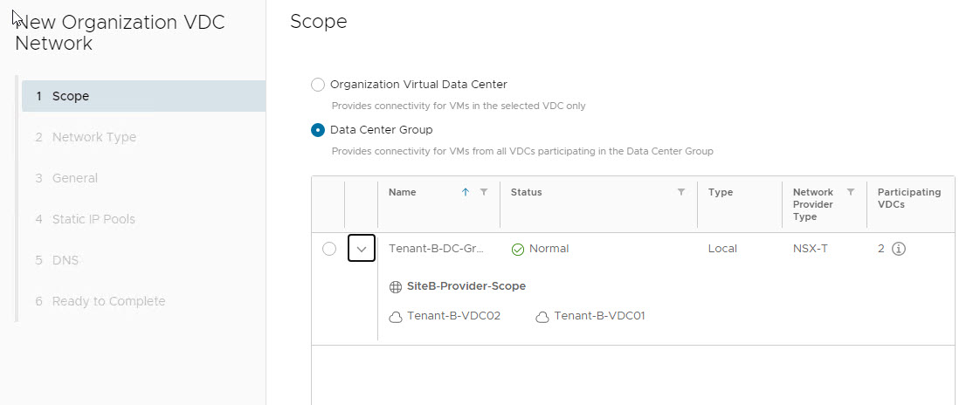Click the SiteB-Provider-Scope globe icon
The width and height of the screenshot is (980, 405).
tap(396, 286)
